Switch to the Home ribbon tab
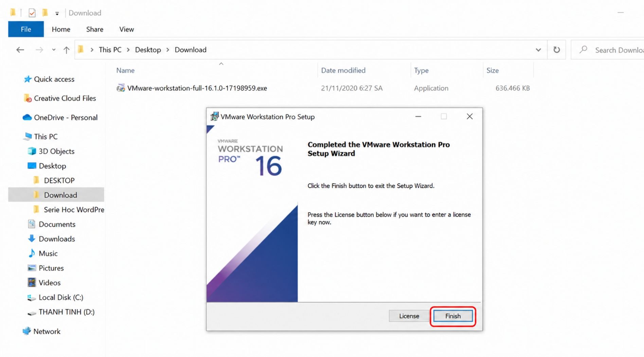The image size is (644, 357). [x=61, y=29]
